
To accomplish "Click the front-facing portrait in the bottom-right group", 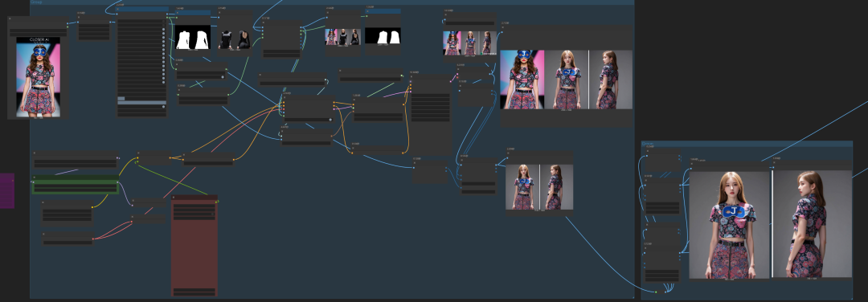I will click(x=730, y=224).
